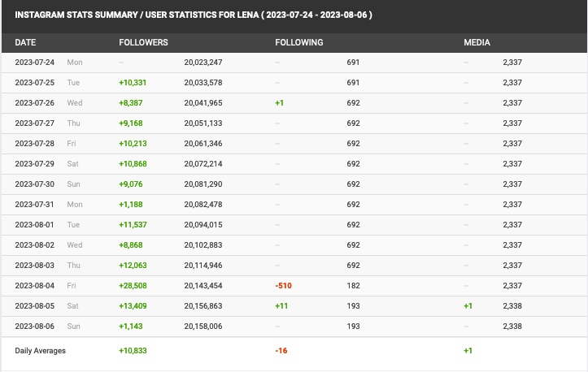This screenshot has width=588, height=372.
Task: Click follower total 20,156,863
Action: [203, 305]
